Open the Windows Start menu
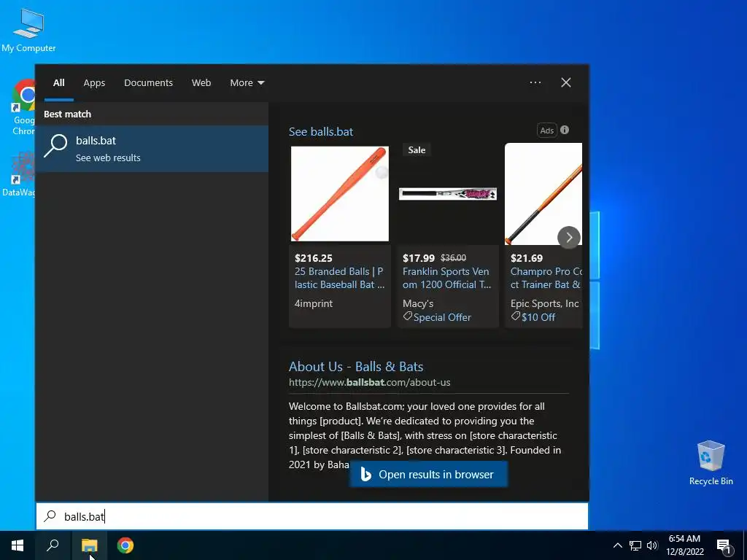The height and width of the screenshot is (560, 747). (x=18, y=545)
